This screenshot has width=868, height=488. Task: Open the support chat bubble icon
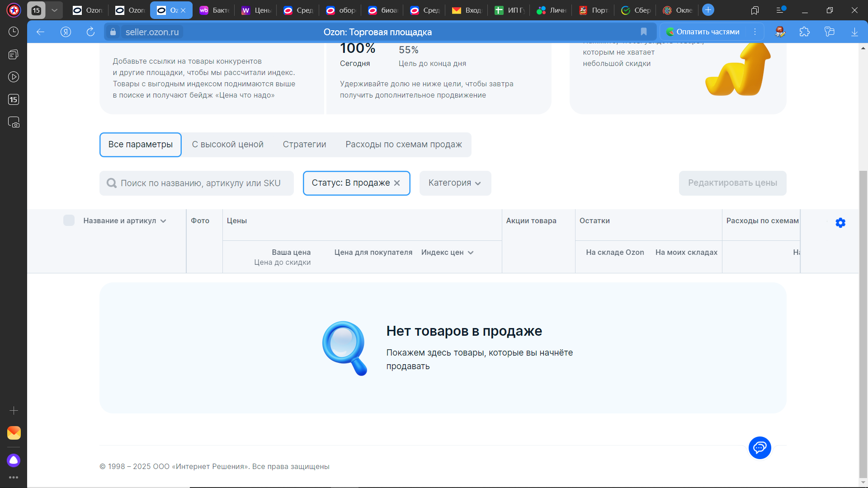coord(759,448)
